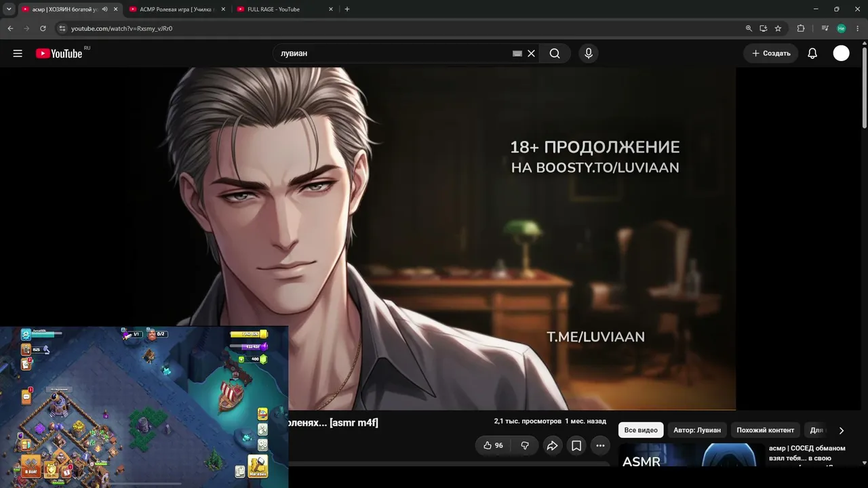Clear the search text with the X icon
868x488 pixels.
[x=532, y=54]
